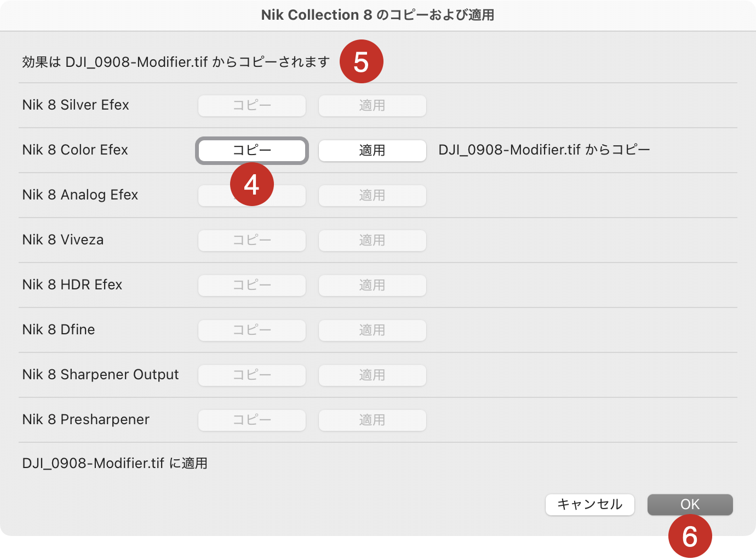Select the Nik 8 Color Efex label
Viewport: 756px width, 559px height.
(x=75, y=150)
